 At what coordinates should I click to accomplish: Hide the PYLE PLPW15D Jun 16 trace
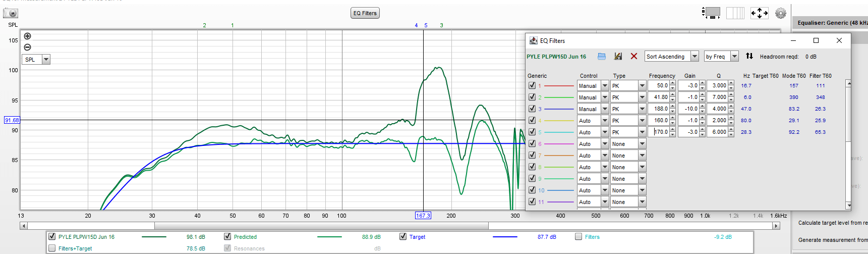(52, 236)
